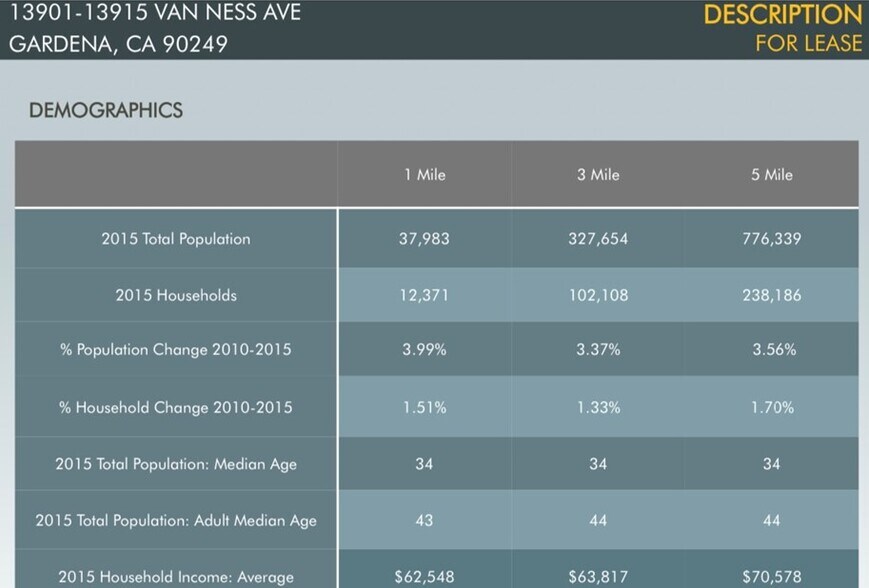Image resolution: width=869 pixels, height=588 pixels.
Task: Click the FOR LEASE label
Action: click(808, 43)
